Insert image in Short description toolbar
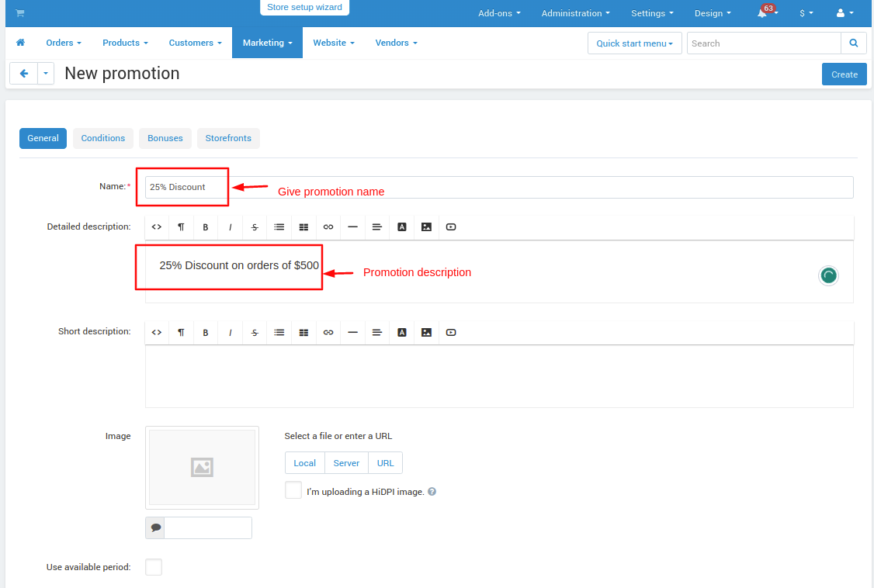Screen dimensions: 874x588 (x=426, y=332)
